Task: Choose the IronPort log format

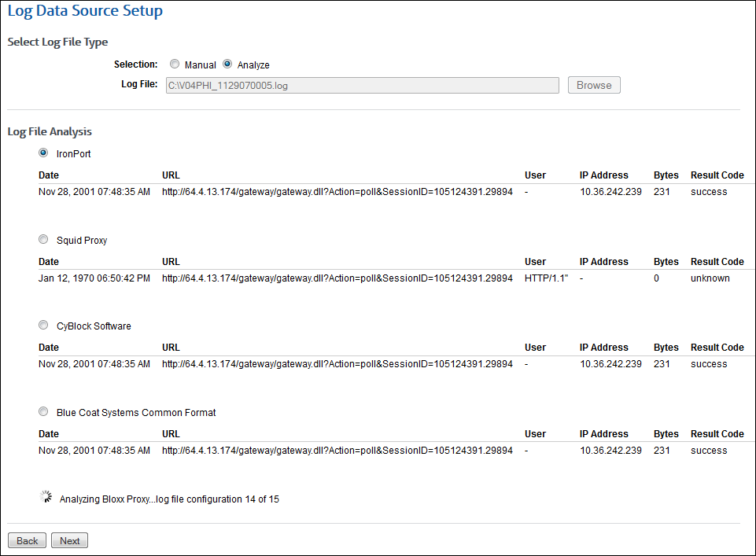Action: pos(43,153)
